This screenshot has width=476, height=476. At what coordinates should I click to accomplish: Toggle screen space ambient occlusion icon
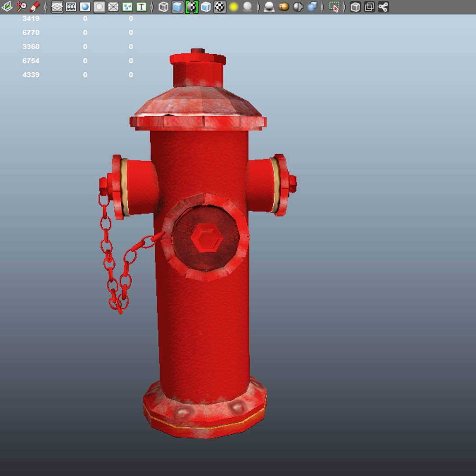pyautogui.click(x=269, y=7)
